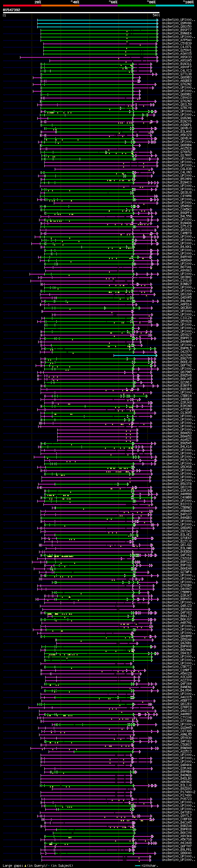Viewport: 197px width, 868px height.
Task: Select hit label UniRef100_C4LXN3
Action: coord(177,172)
